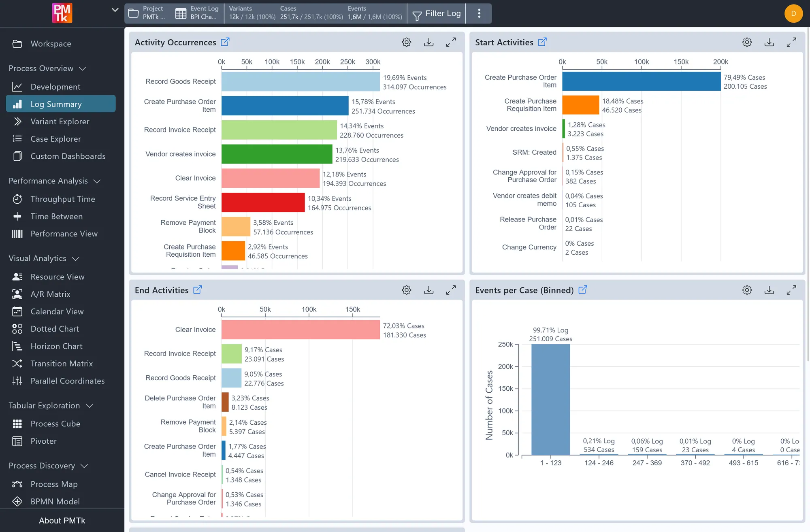Viewport: 810px width, 532px height.
Task: Click the Events count 1,6M statistic
Action: click(375, 13)
